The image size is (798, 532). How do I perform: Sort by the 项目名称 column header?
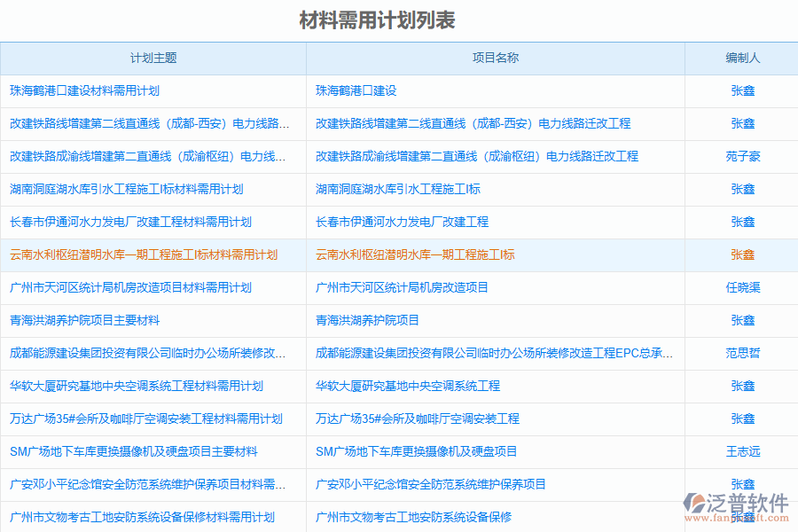[x=494, y=58]
